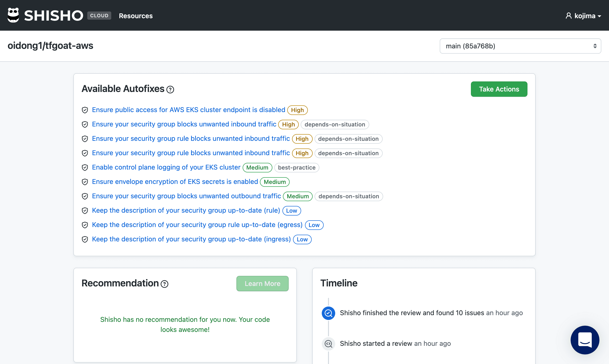Click High severity badge on EKS endpoint issue

click(x=297, y=110)
